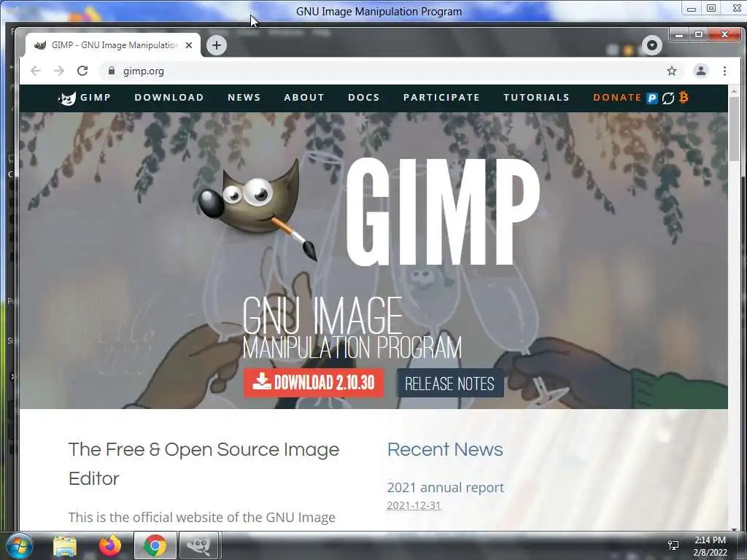747x560 pixels.
Task: Open the NEWS nav item
Action: tap(244, 98)
